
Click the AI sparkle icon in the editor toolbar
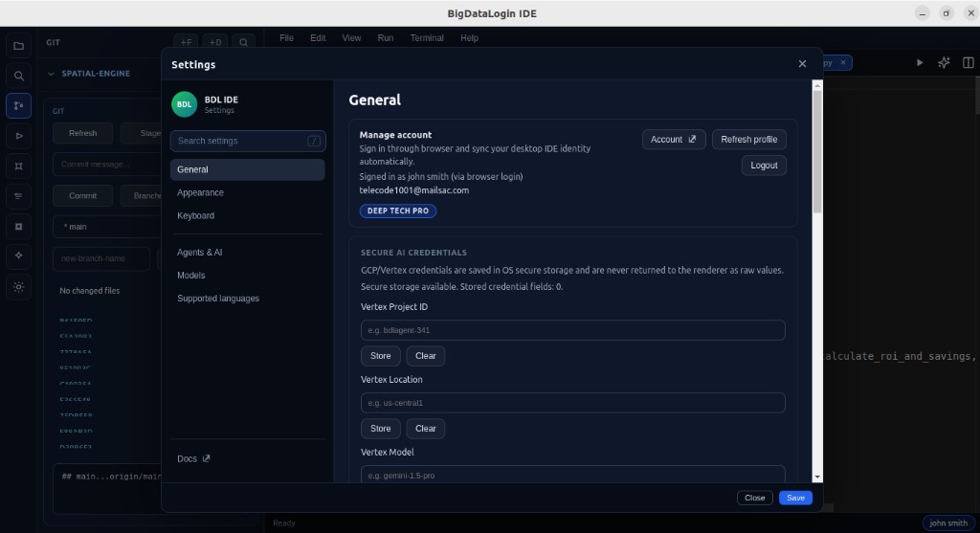(x=944, y=62)
